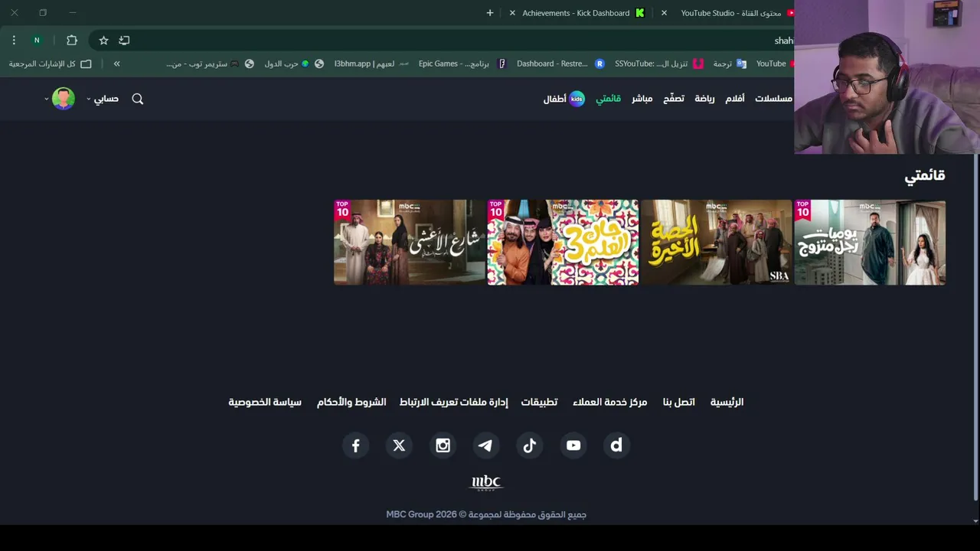Click the قائمتي page heading
980x551 pixels.
tap(925, 175)
